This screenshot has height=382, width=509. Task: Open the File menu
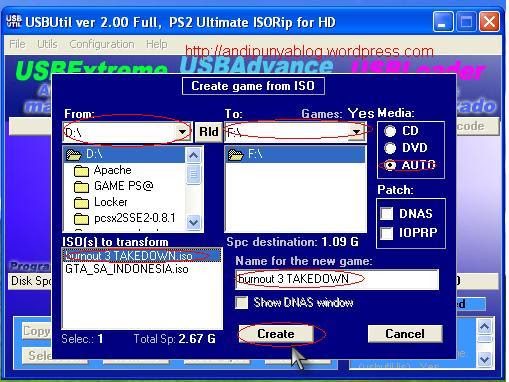17,44
